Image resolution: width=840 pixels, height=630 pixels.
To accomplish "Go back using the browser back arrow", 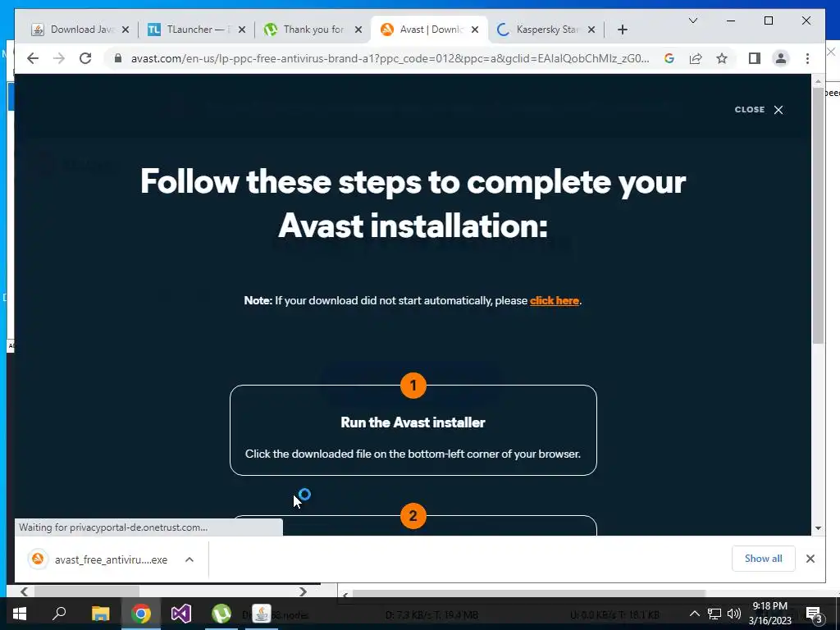I will (33, 58).
